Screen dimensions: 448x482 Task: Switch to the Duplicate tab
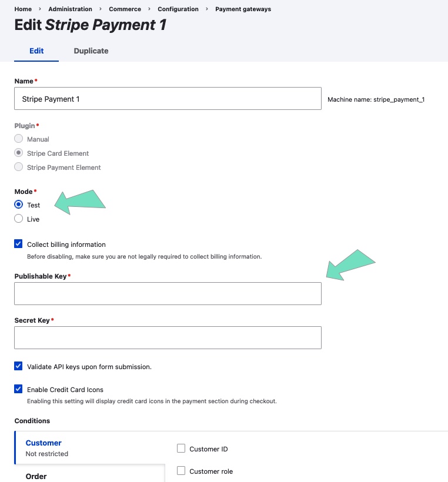click(x=91, y=51)
